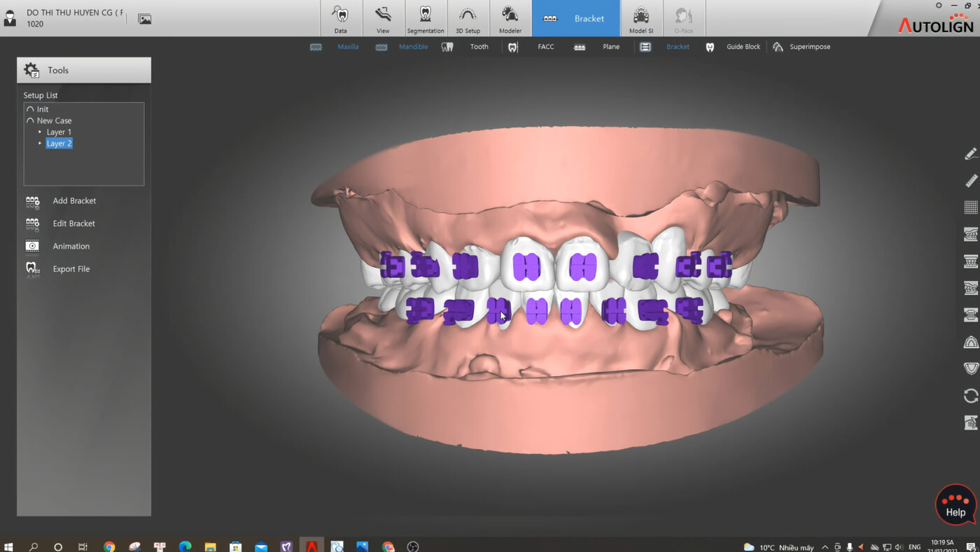
Task: Click the upper left central incisor bracket
Action: tap(582, 267)
